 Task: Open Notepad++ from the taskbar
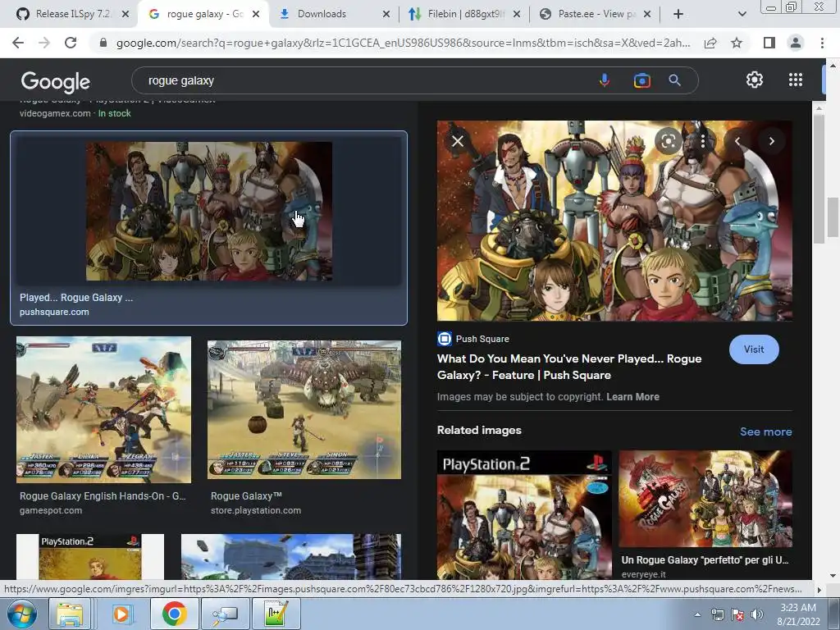[x=276, y=614]
